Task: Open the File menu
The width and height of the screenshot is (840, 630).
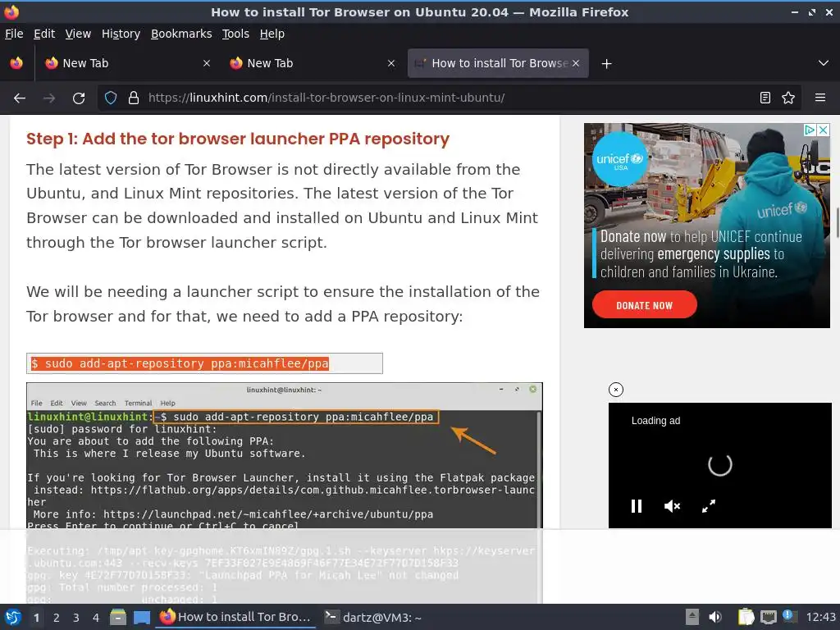Action: 14,34
